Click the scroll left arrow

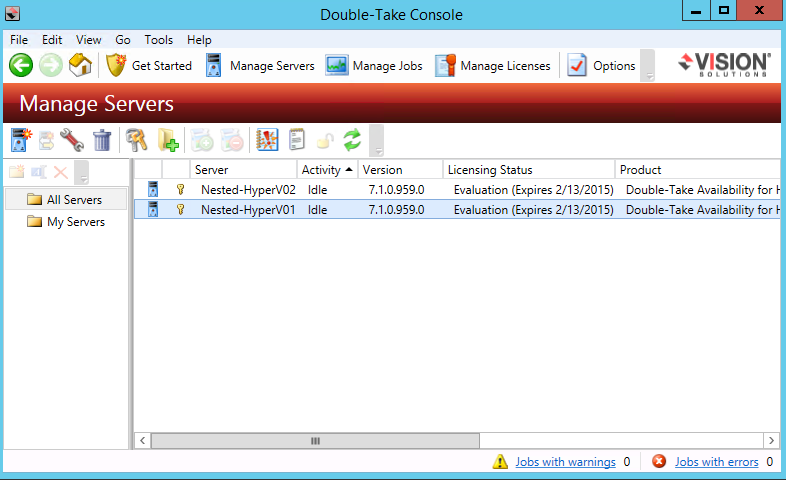click(x=142, y=441)
